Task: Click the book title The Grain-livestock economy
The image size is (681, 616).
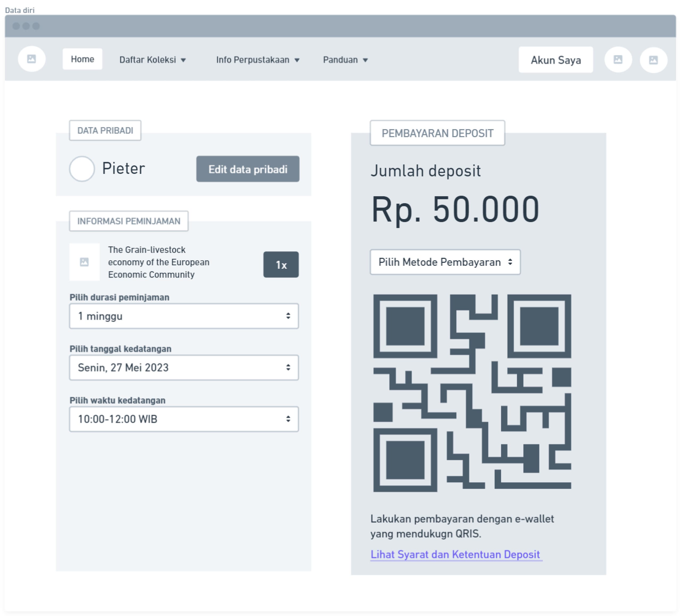Action: click(159, 262)
